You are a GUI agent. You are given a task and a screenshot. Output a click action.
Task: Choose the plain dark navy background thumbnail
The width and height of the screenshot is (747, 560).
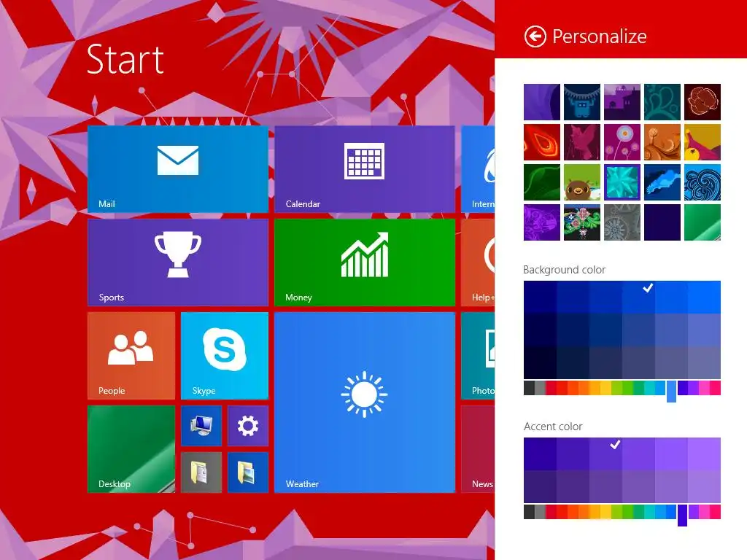pos(662,222)
